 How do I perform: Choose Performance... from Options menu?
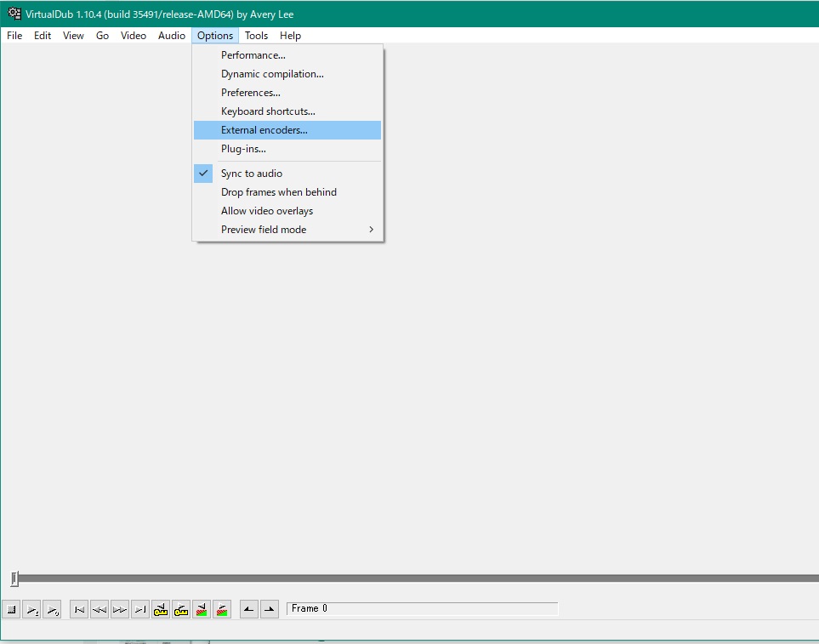[x=287, y=55]
